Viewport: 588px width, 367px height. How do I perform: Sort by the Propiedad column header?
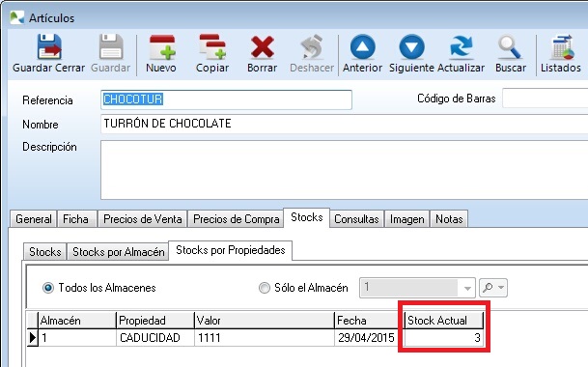click(155, 321)
